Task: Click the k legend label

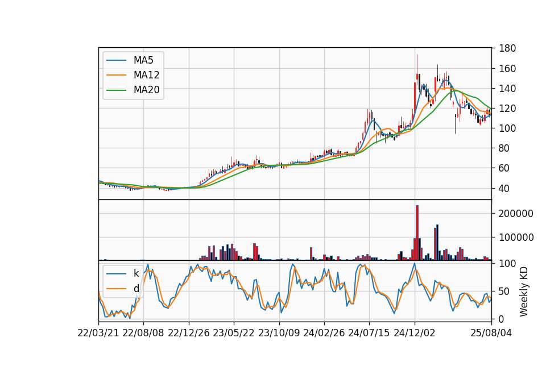Action: [136, 273]
